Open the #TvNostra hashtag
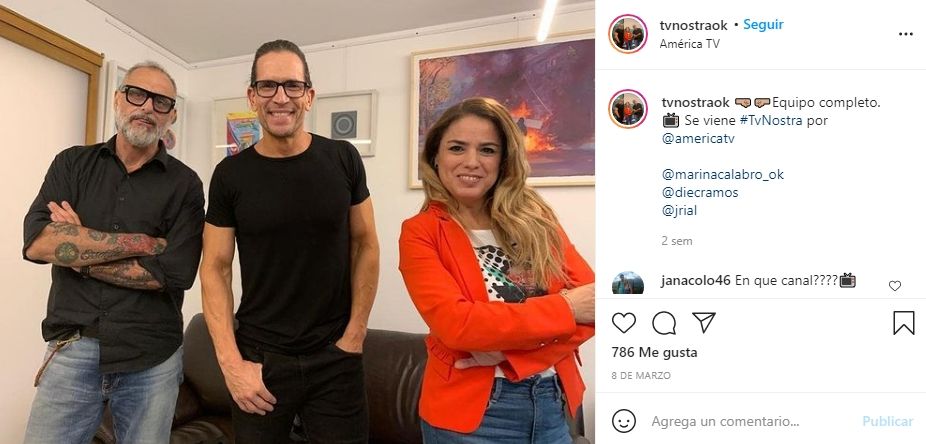Screen dimensions: 926x444 (768, 120)
